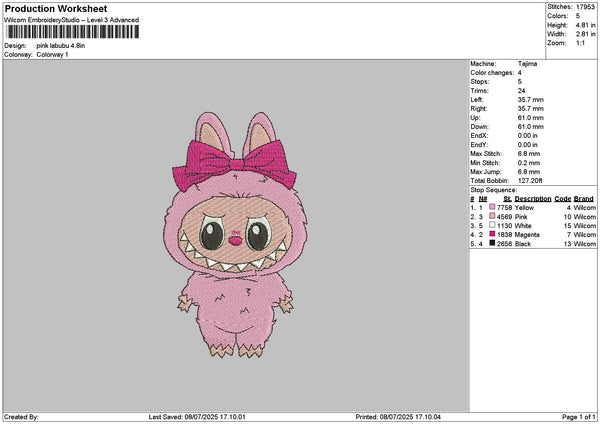
Task: Select the Pink thread color swatch
Action: [493, 216]
